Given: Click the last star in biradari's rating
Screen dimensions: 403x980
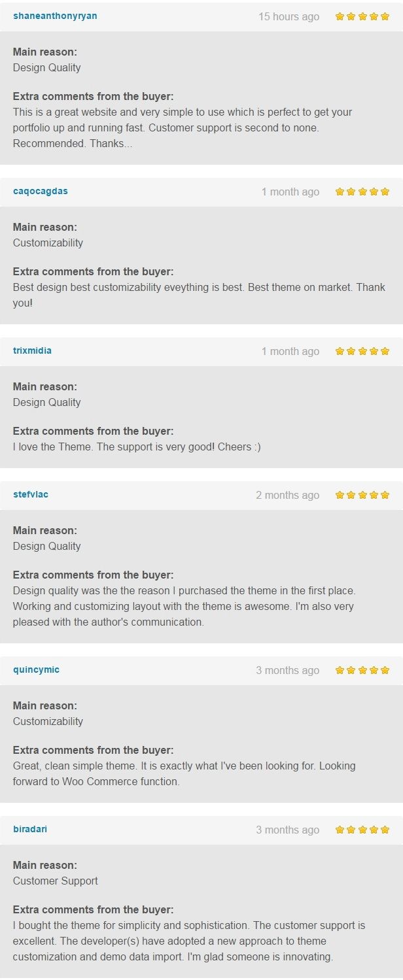Looking at the screenshot, I should tap(385, 830).
